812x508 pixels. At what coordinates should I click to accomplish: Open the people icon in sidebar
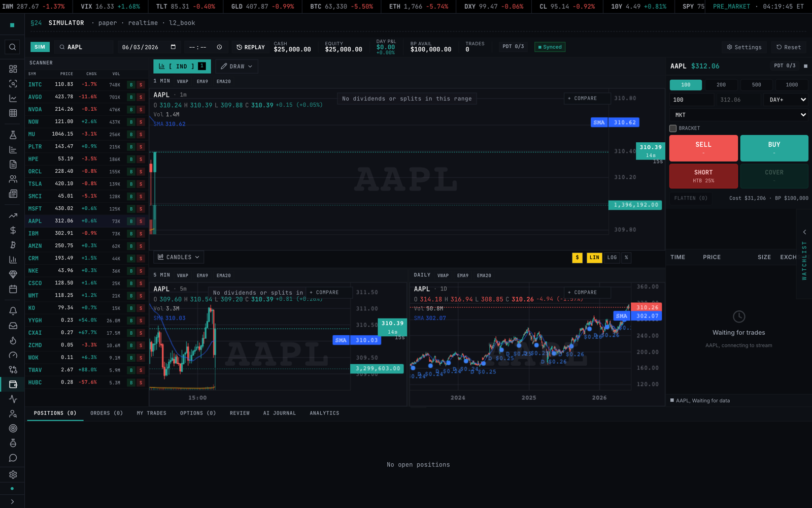click(13, 179)
